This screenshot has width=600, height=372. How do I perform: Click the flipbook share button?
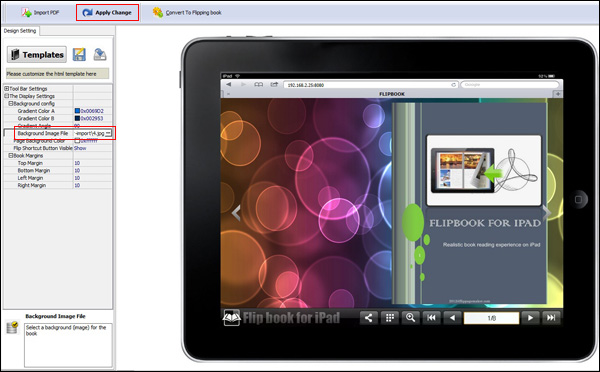pos(368,318)
